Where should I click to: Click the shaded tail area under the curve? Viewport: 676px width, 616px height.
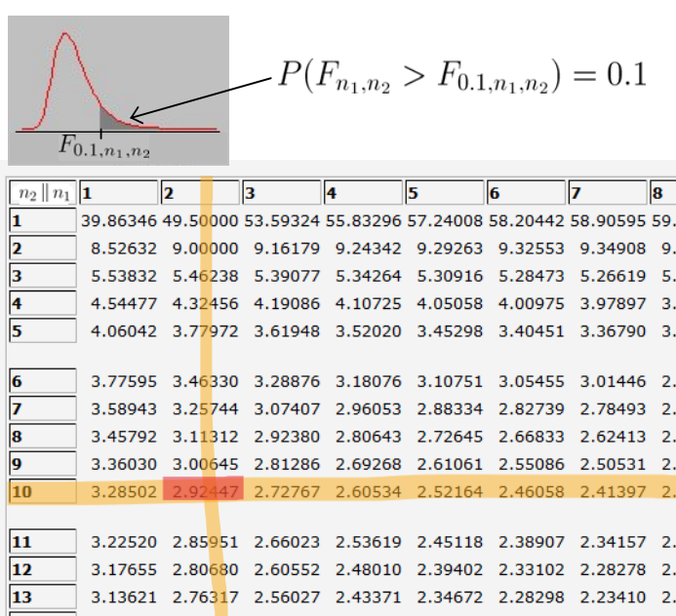tap(115, 121)
